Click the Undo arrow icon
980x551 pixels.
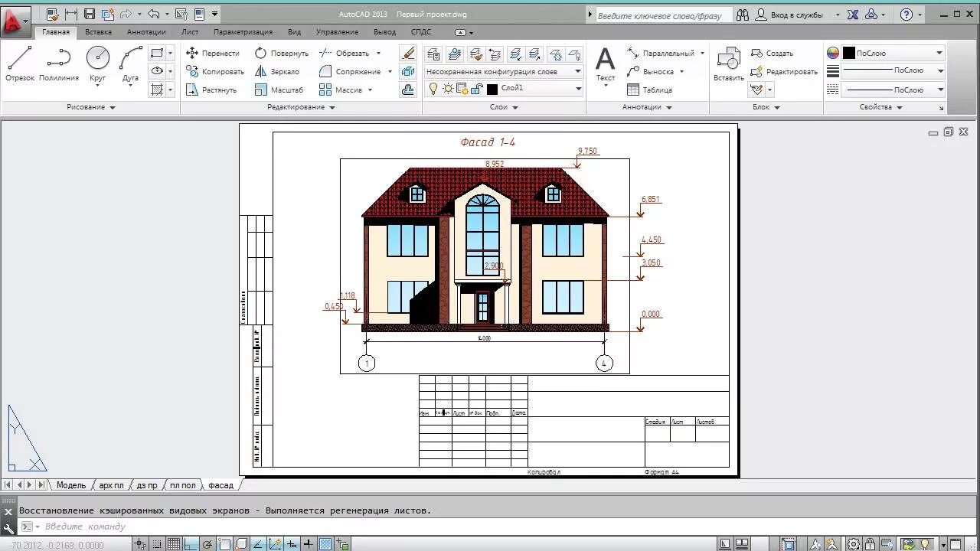tap(153, 14)
